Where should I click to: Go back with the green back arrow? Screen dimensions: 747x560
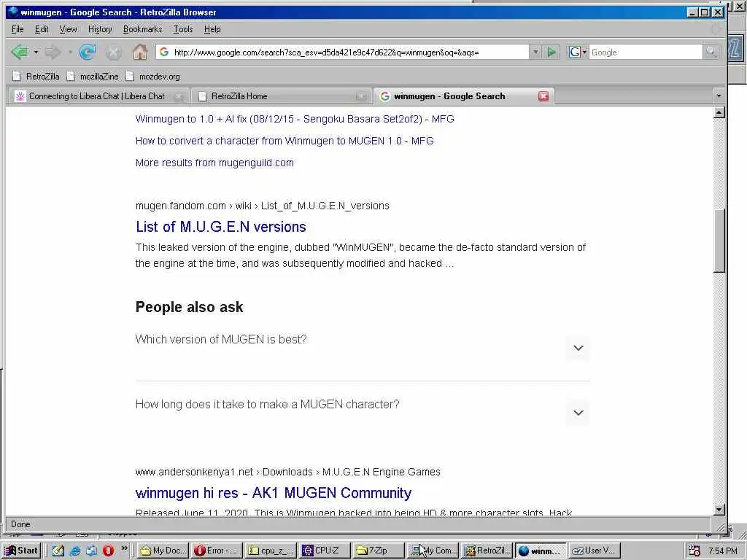[20, 52]
